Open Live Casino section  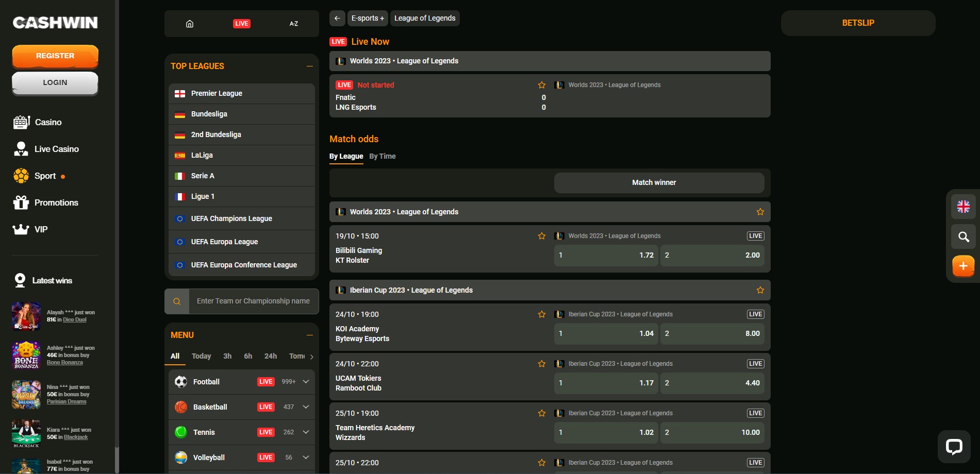[46, 149]
